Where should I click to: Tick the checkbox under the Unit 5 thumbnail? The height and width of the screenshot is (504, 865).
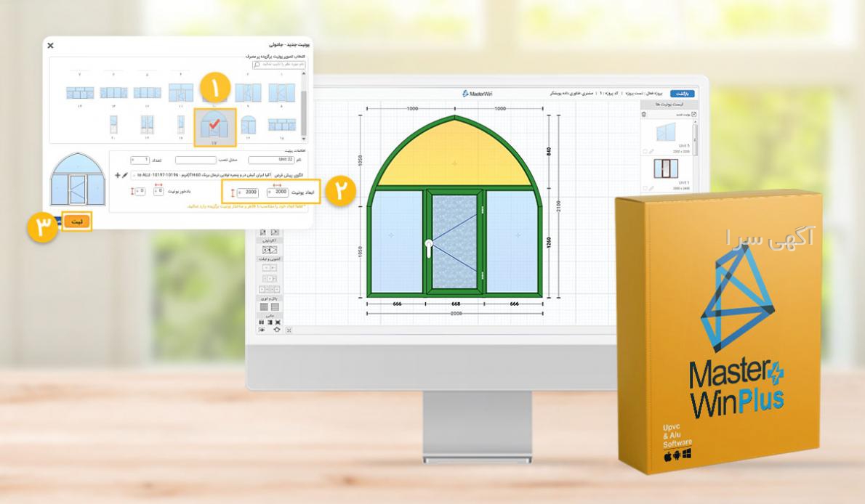[645, 151]
